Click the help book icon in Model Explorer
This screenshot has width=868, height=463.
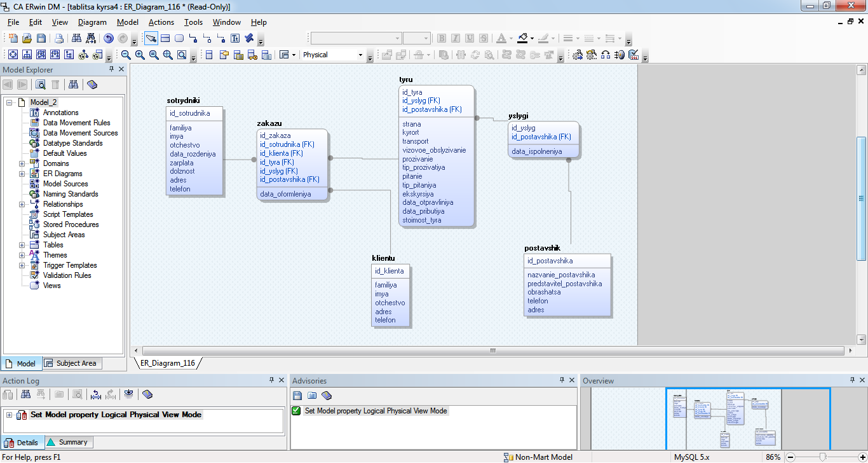click(x=92, y=85)
